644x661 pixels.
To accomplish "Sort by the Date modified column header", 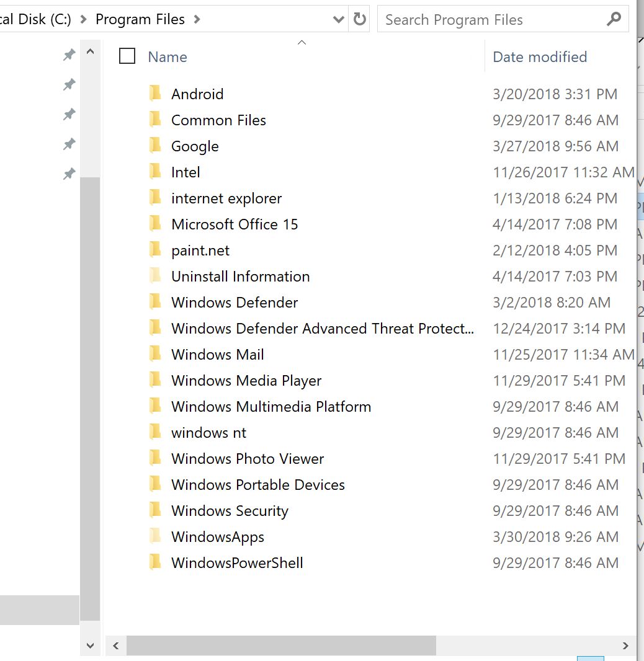I will pyautogui.click(x=540, y=57).
